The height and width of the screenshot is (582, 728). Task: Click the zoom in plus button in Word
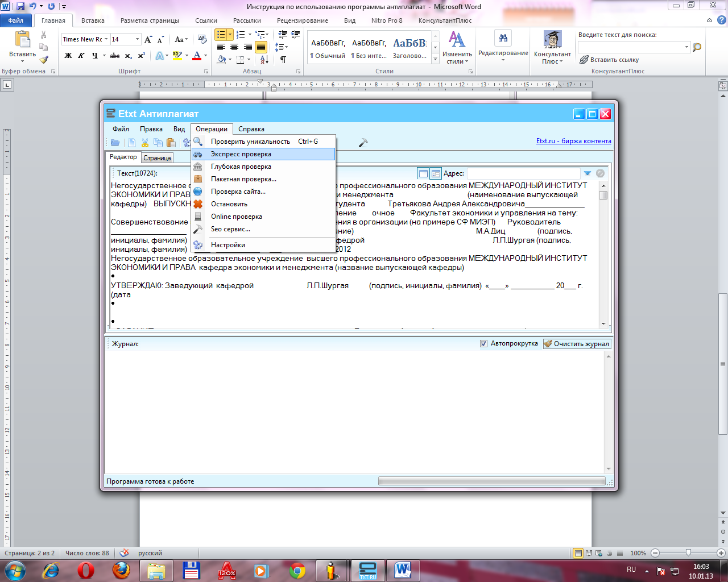pyautogui.click(x=721, y=553)
